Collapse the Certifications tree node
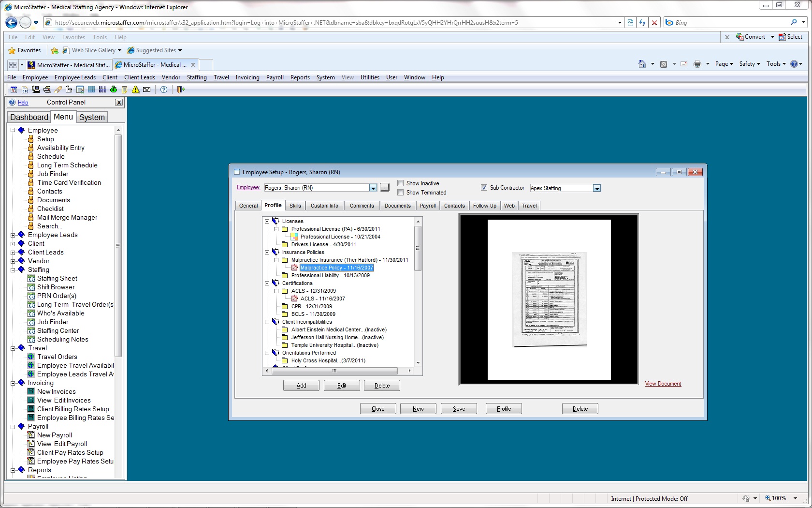The width and height of the screenshot is (812, 508). tap(267, 283)
